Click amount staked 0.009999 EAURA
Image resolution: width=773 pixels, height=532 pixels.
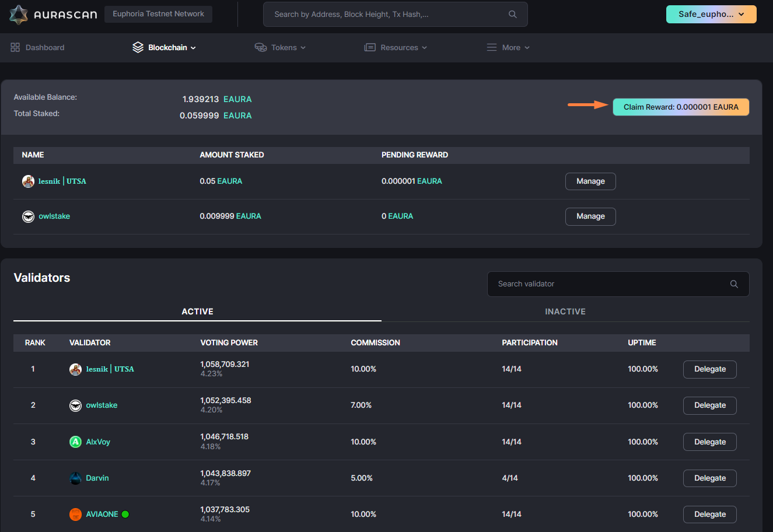(x=230, y=216)
